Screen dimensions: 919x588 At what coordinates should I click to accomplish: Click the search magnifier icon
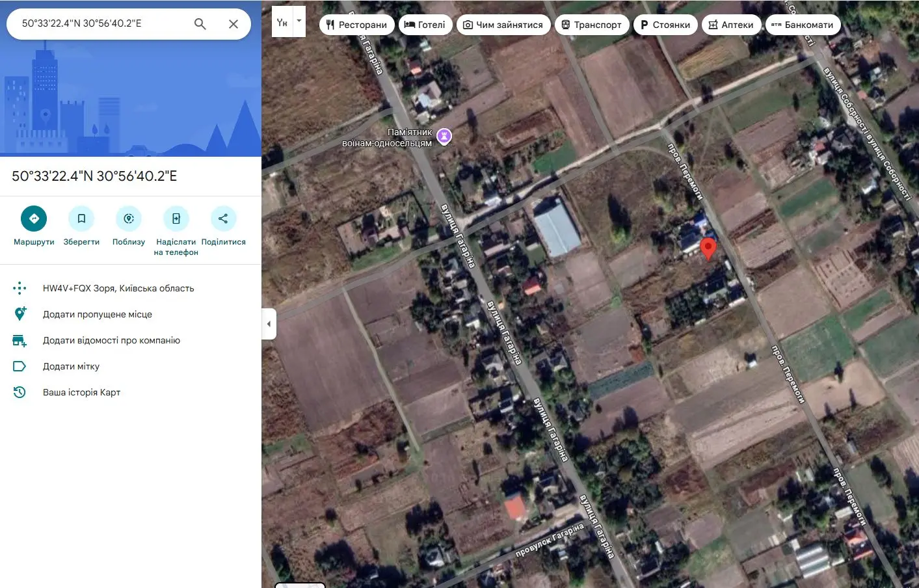pyautogui.click(x=200, y=23)
